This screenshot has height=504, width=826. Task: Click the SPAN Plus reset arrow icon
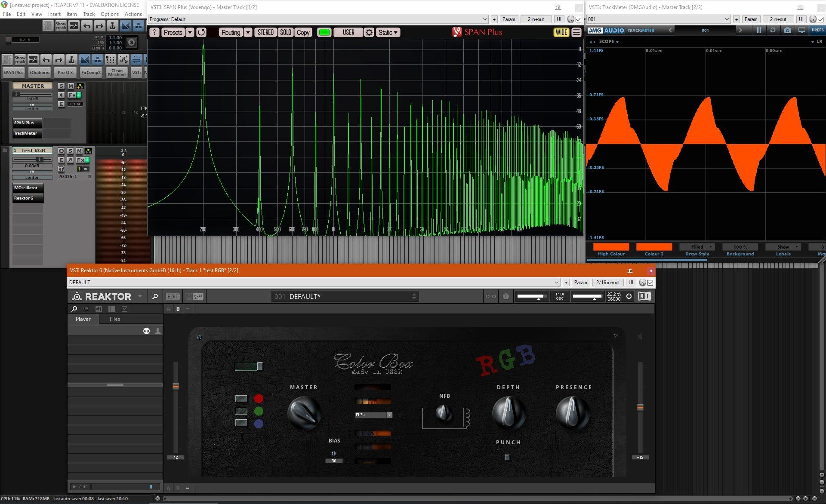point(201,32)
